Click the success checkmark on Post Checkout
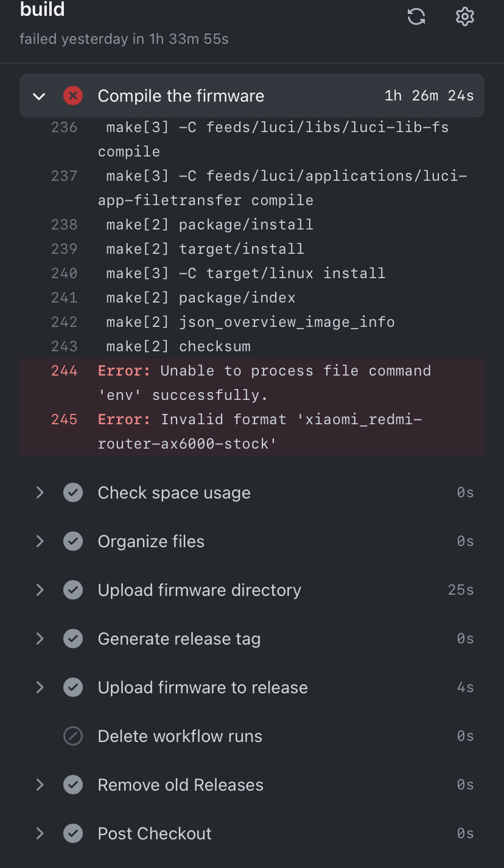The image size is (504, 868). 73,833
